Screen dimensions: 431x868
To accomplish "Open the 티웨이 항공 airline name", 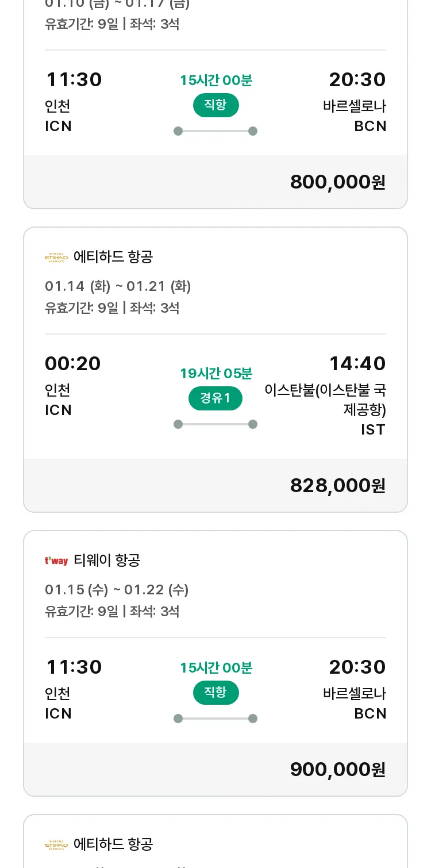I will [x=107, y=560].
